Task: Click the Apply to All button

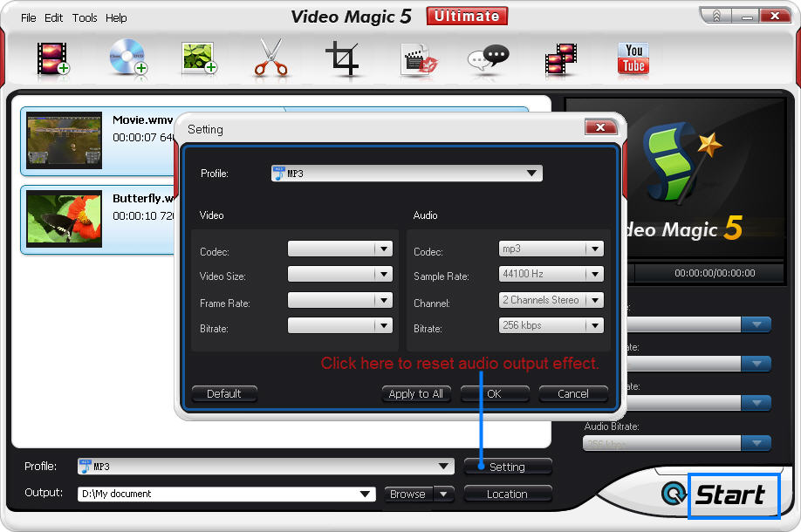Action: tap(416, 393)
